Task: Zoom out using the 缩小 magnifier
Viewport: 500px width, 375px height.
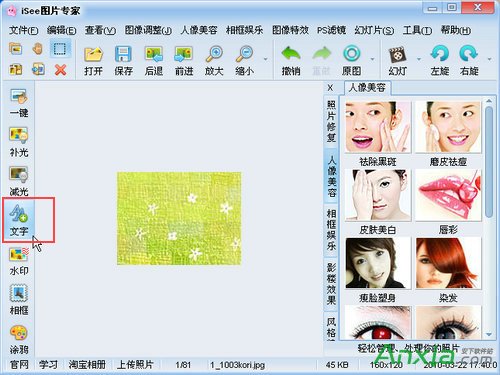Action: [244, 61]
